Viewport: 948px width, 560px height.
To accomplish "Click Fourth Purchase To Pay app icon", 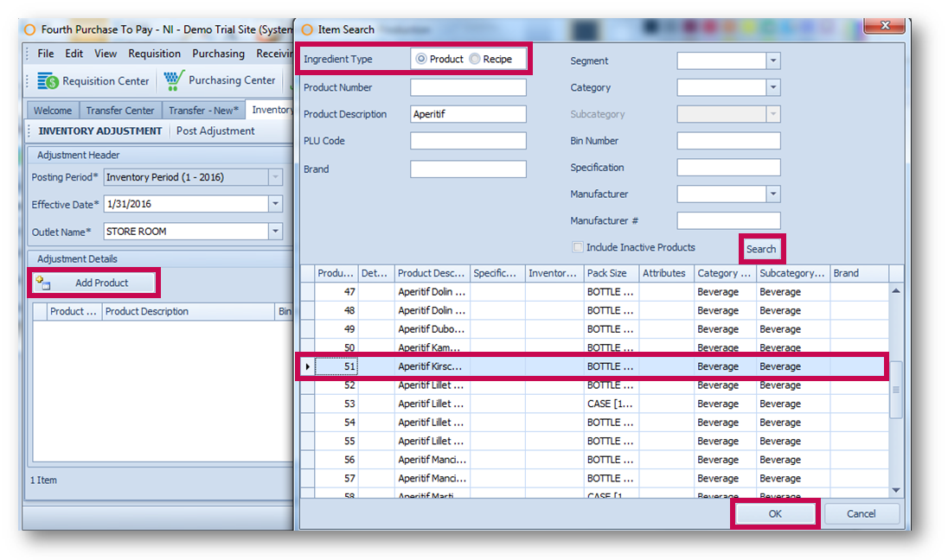I will 30,29.
